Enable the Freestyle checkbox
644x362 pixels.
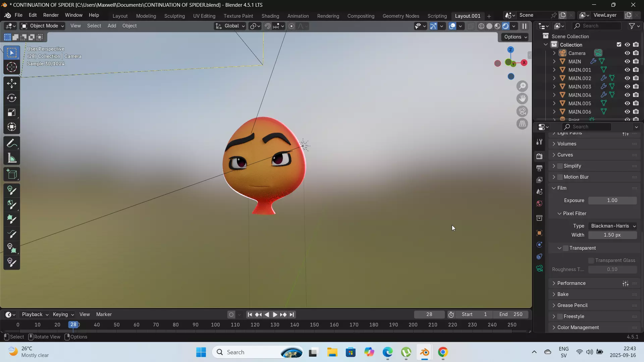[x=560, y=316]
